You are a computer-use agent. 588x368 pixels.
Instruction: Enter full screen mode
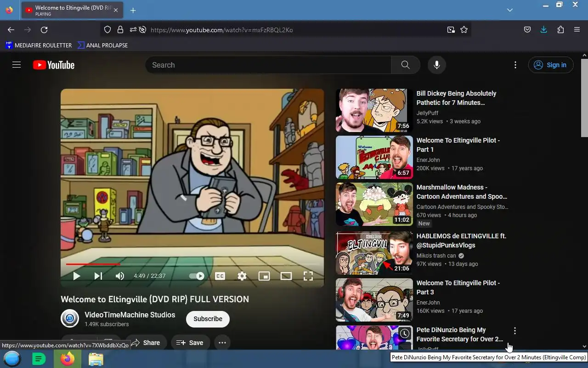click(308, 276)
